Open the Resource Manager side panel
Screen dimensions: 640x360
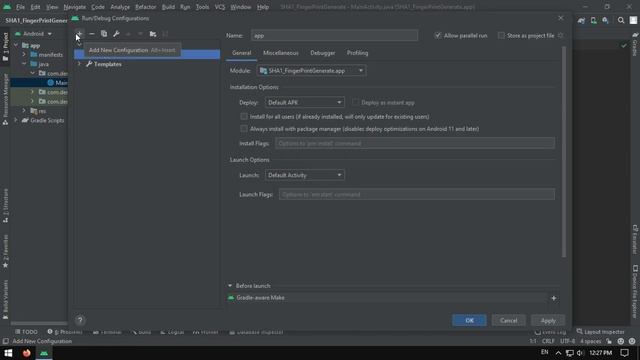(5, 99)
